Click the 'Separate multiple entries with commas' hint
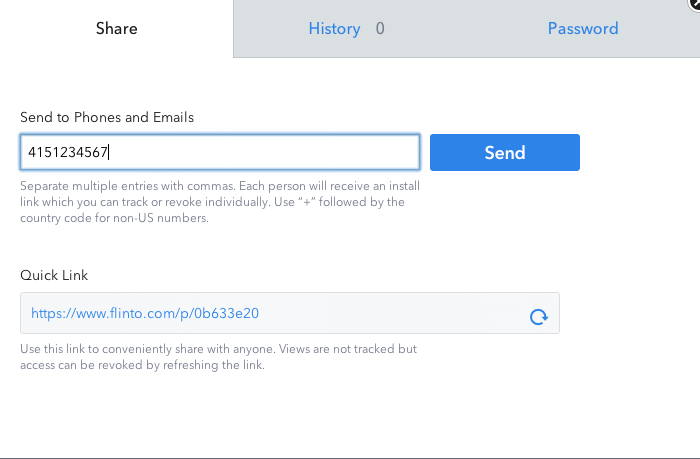This screenshot has height=459, width=700. pyautogui.click(x=128, y=186)
